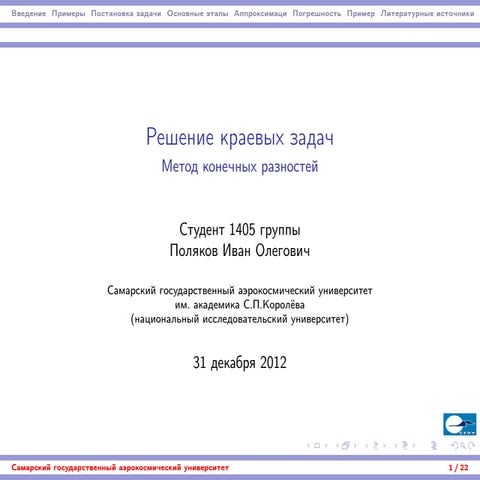Click the date 31 декабря 2012
Viewport: 480px width, 480px height.
point(240,363)
